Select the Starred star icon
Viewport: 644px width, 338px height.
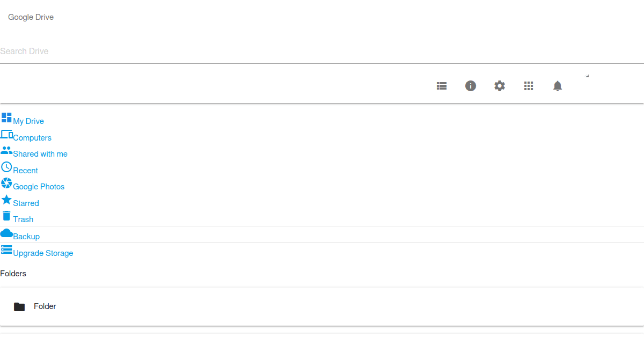[5, 200]
